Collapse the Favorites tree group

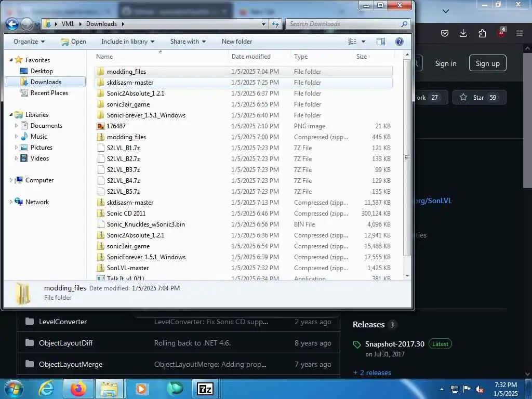tap(11, 60)
